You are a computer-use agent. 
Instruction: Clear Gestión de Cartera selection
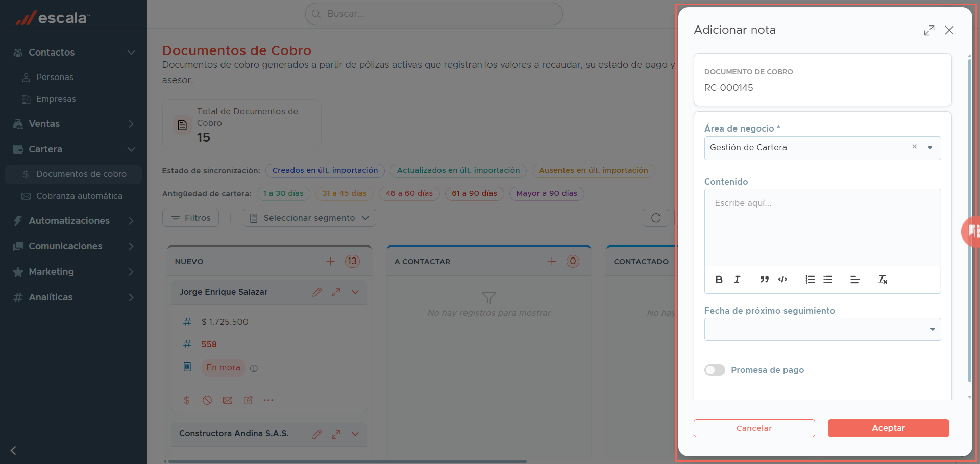[x=915, y=147]
